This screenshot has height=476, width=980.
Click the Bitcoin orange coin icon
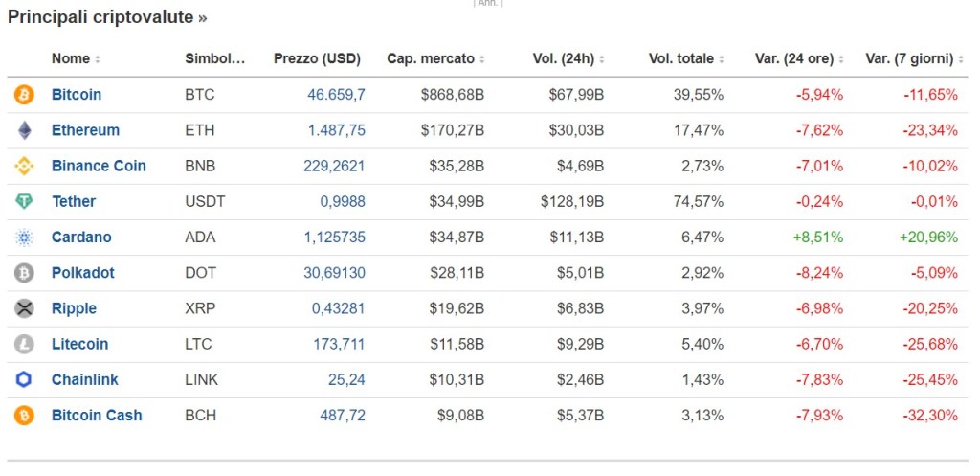(x=24, y=95)
